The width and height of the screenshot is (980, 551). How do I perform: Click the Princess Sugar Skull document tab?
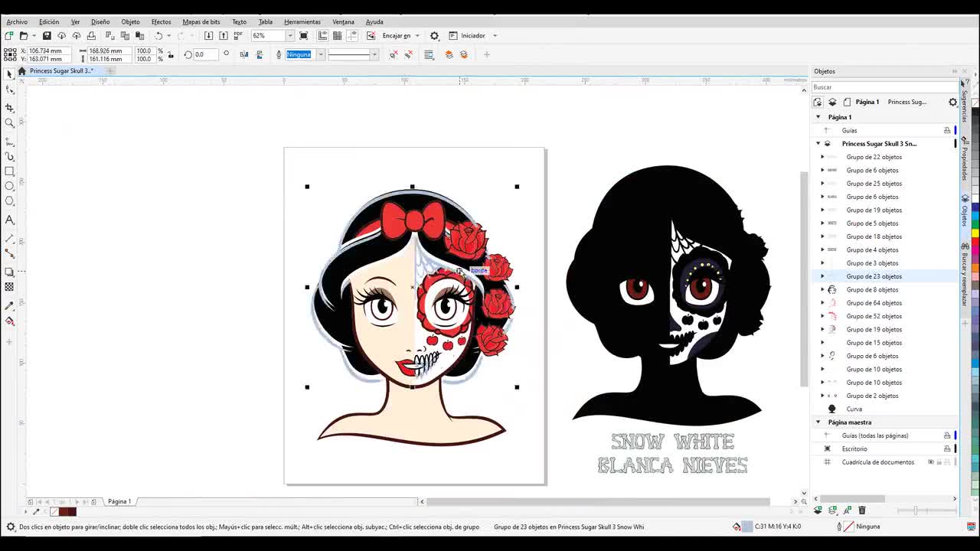(x=61, y=70)
